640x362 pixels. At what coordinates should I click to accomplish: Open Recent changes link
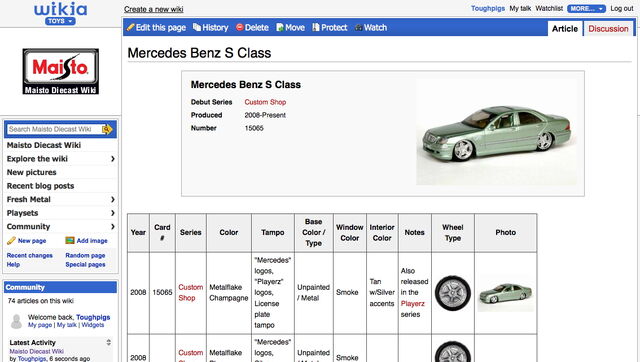pos(29,255)
